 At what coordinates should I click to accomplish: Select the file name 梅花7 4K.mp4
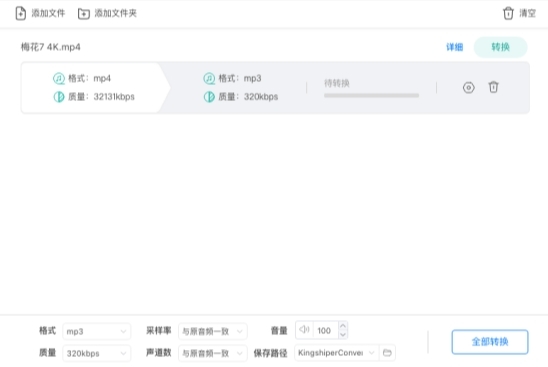click(x=51, y=47)
